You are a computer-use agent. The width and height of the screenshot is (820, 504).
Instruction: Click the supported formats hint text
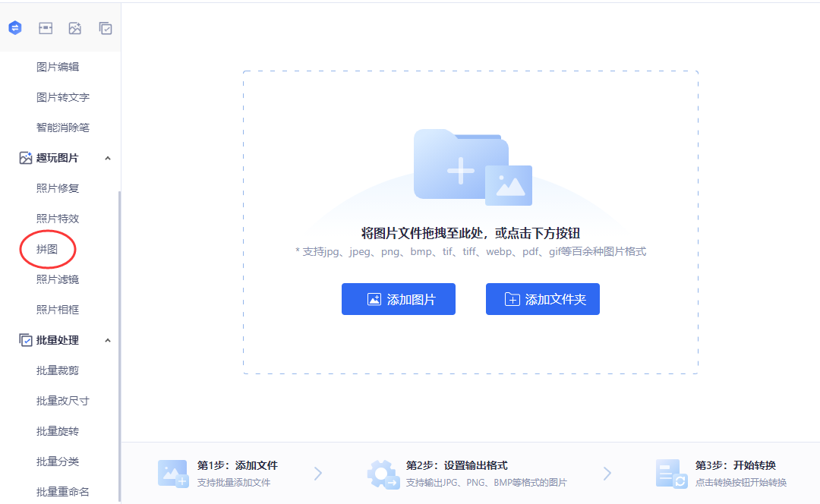pos(471,251)
